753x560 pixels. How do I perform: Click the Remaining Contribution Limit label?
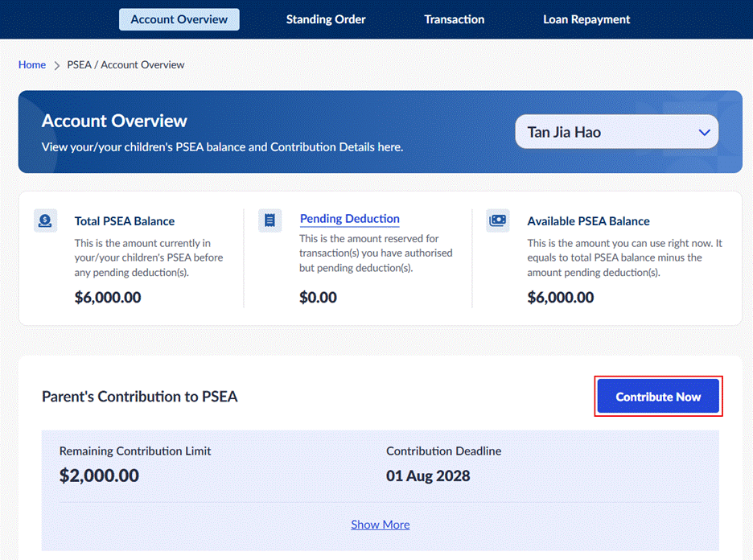135,451
